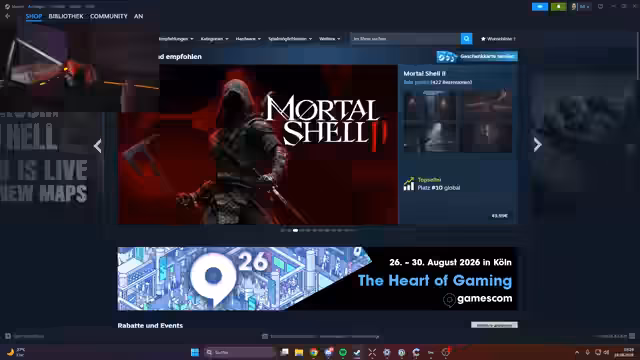Click the add game icon at bottom left
Screen dimensions: 640x360
[x=8, y=336]
